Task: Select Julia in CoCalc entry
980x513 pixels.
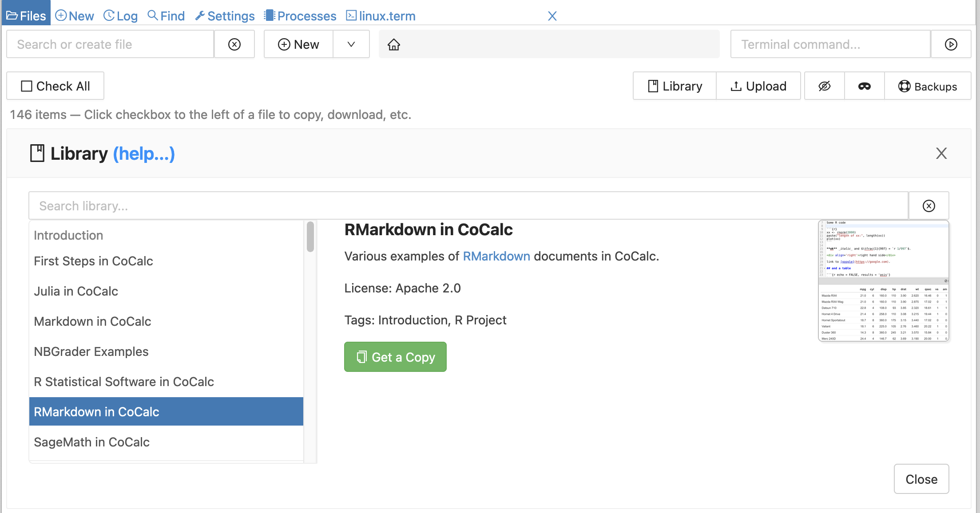Action: pyautogui.click(x=76, y=291)
